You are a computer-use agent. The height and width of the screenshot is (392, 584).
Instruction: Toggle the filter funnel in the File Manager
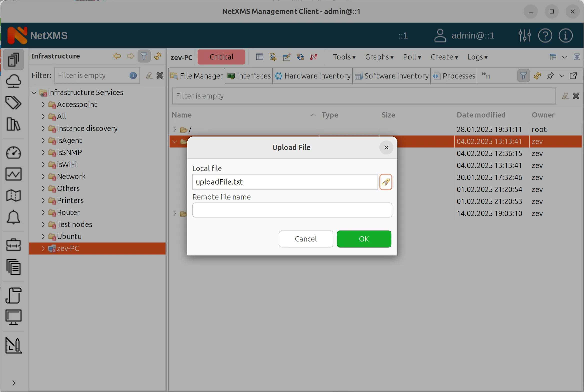coord(523,75)
